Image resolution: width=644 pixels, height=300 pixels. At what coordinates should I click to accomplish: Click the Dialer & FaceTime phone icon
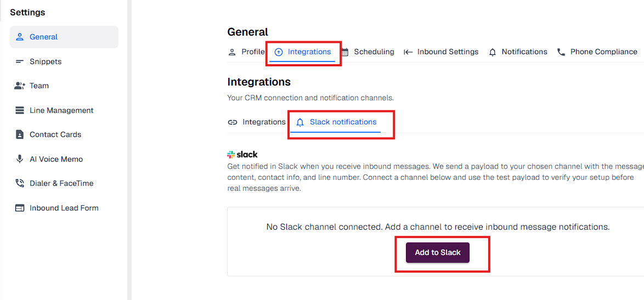click(x=19, y=183)
